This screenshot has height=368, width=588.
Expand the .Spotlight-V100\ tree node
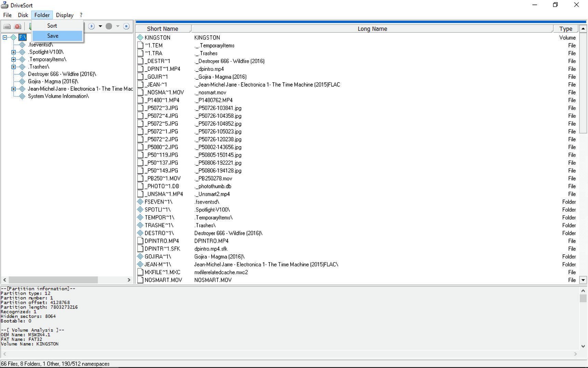pos(13,52)
